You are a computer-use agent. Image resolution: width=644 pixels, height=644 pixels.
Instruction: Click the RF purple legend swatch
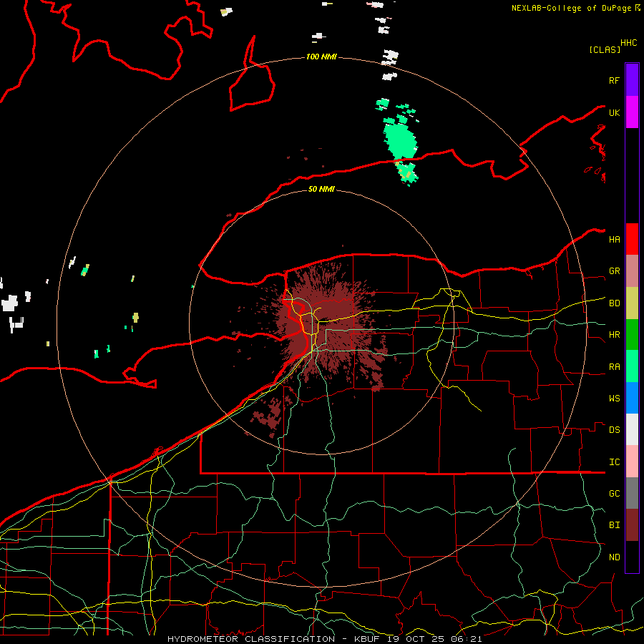(632, 80)
